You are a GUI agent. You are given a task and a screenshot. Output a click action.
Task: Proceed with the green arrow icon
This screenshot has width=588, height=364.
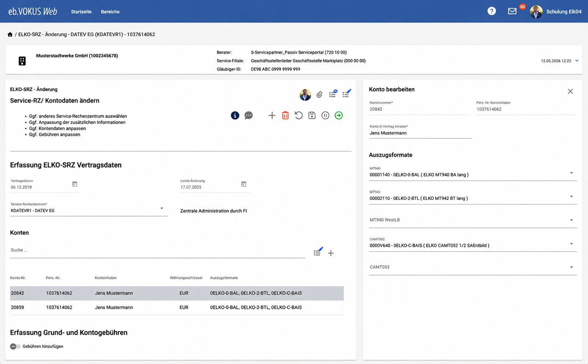pos(338,115)
